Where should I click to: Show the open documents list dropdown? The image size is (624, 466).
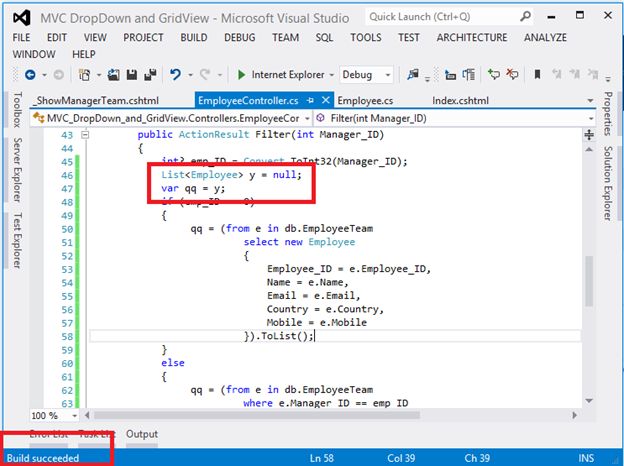(x=591, y=101)
